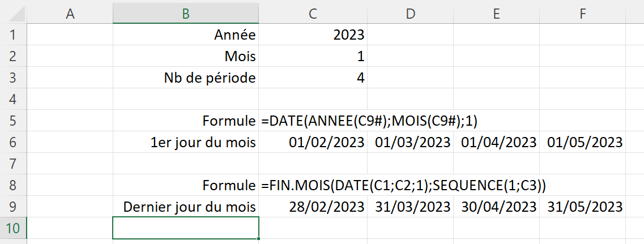Screen dimensions: 644x244
Task: Select column C header
Action: [x=313, y=14]
